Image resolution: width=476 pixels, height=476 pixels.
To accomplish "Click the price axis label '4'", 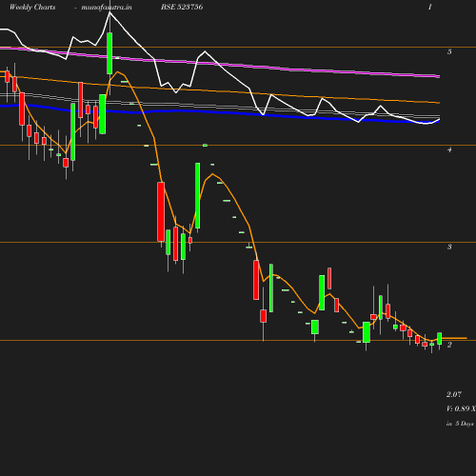I will click(449, 149).
